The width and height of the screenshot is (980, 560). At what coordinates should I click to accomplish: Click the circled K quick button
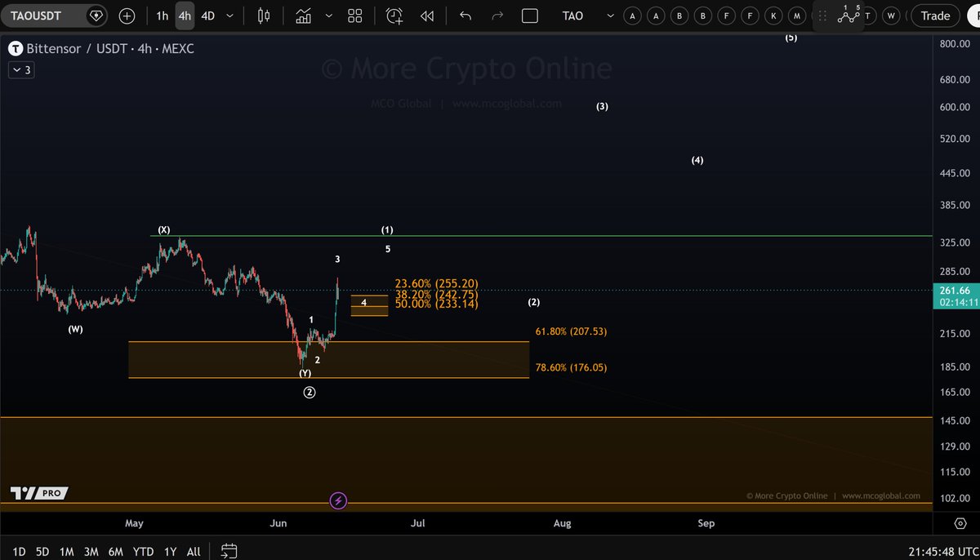tap(773, 16)
